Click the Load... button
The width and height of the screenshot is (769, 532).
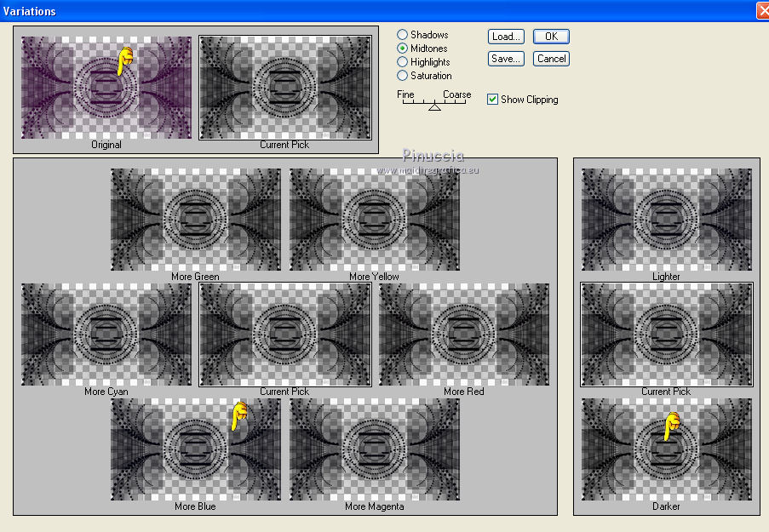point(506,37)
